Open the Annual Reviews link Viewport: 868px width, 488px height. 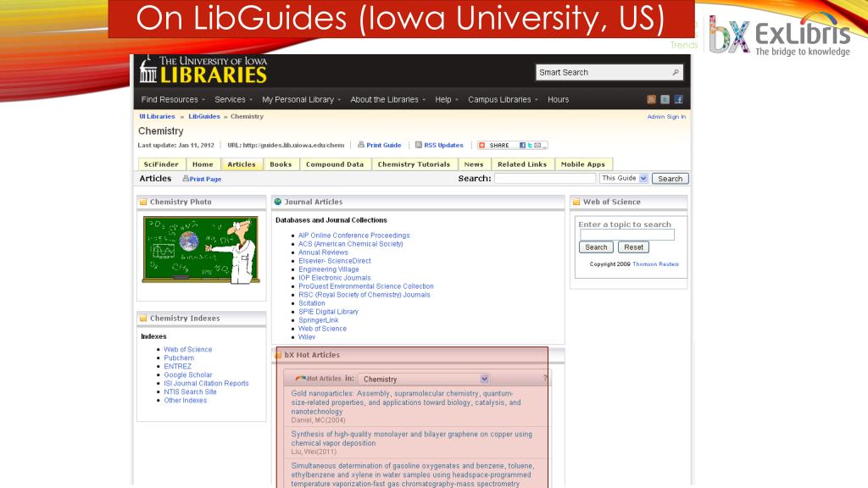pyautogui.click(x=323, y=252)
